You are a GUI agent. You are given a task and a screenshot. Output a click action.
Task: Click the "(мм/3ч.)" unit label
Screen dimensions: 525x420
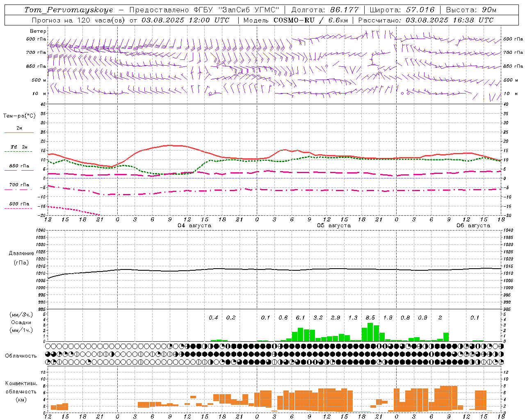point(21,315)
